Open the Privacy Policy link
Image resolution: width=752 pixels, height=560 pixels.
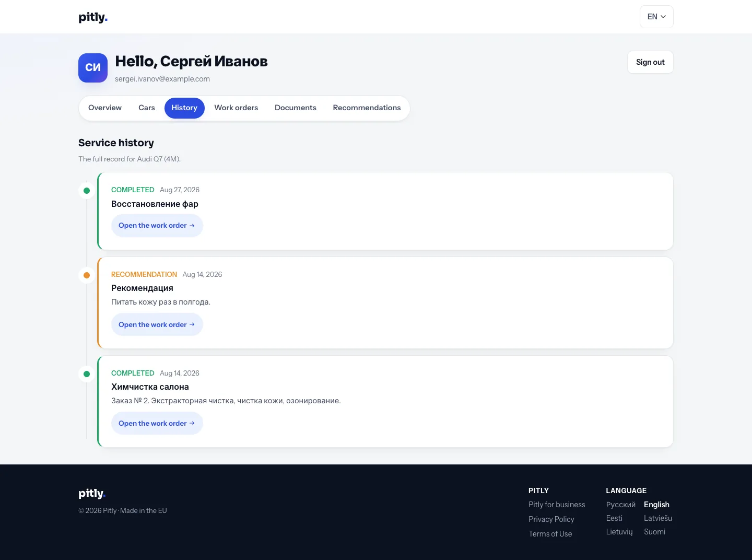point(551,519)
